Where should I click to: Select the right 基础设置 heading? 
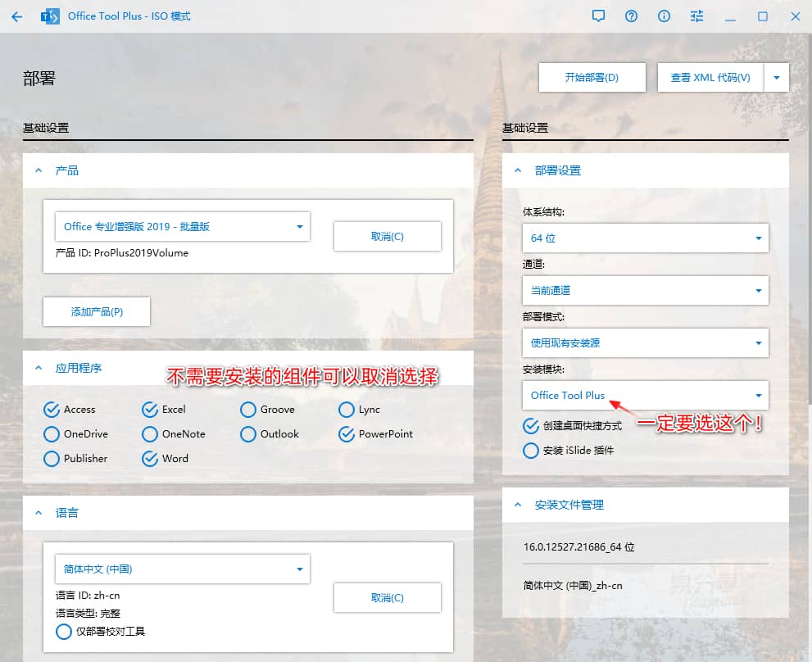pos(525,128)
